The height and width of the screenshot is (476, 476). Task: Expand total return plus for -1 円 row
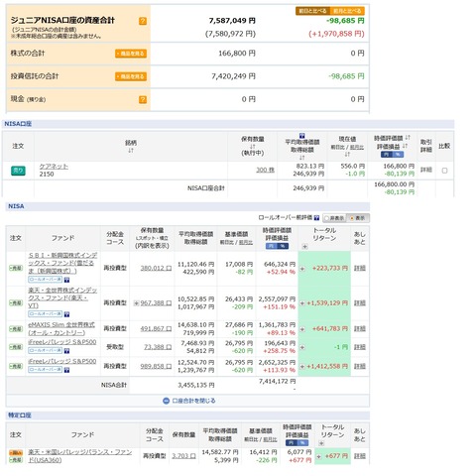tap(302, 347)
